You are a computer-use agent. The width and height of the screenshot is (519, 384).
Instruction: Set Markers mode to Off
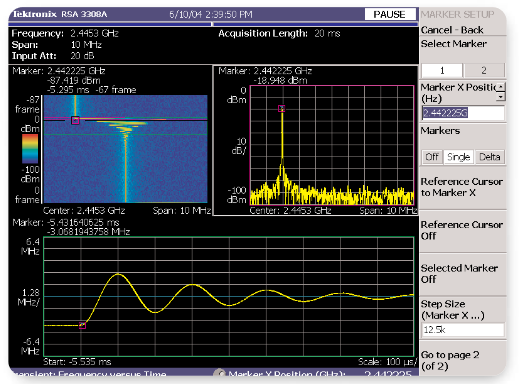click(432, 157)
